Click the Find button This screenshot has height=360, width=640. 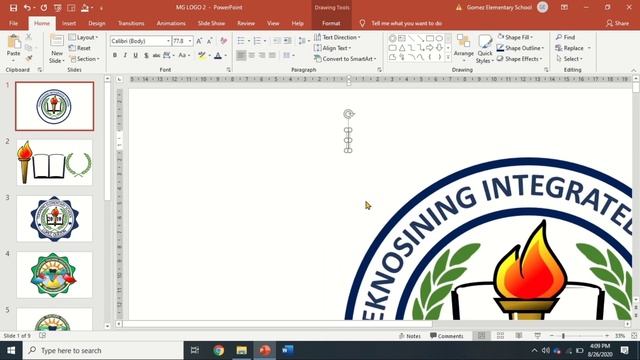566,37
